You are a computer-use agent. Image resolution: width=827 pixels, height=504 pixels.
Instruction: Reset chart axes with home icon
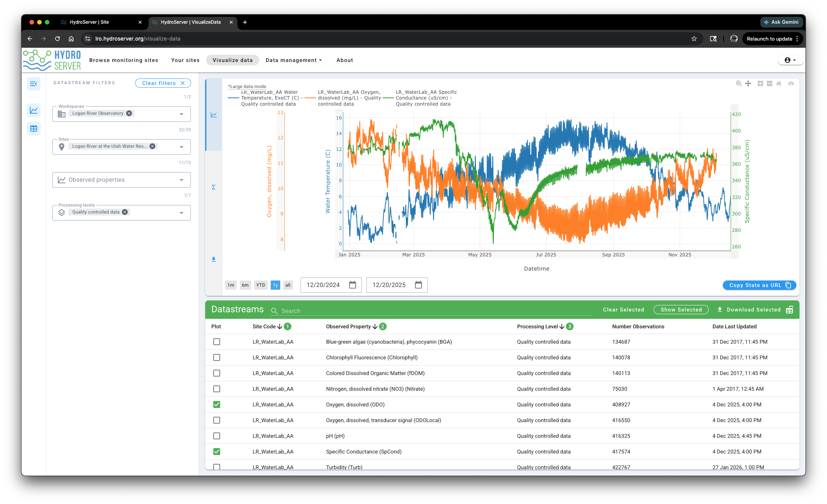(779, 83)
